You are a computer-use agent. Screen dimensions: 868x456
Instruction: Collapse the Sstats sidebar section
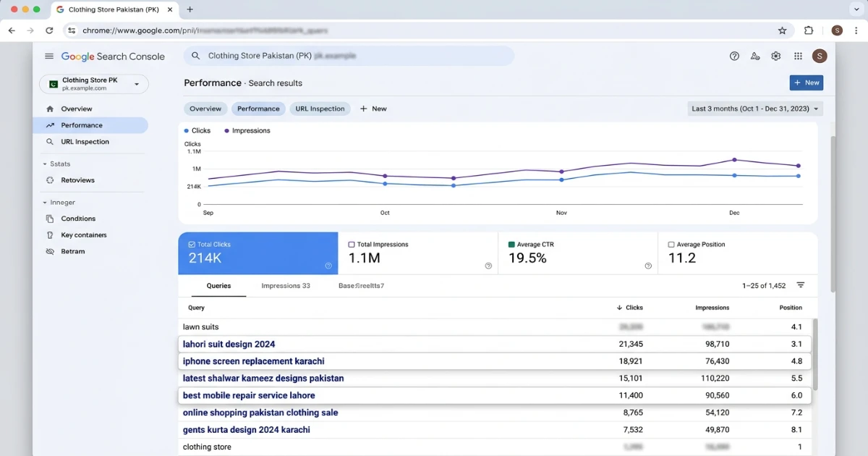point(45,164)
